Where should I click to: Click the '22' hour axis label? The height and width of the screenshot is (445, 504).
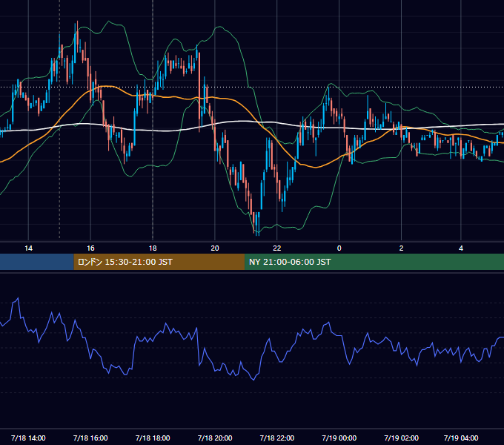click(x=276, y=248)
